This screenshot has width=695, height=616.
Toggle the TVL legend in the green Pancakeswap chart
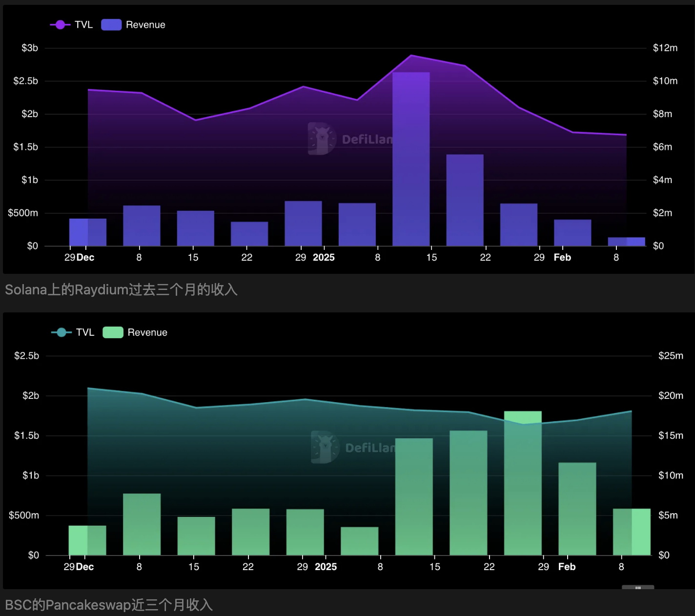click(x=73, y=332)
